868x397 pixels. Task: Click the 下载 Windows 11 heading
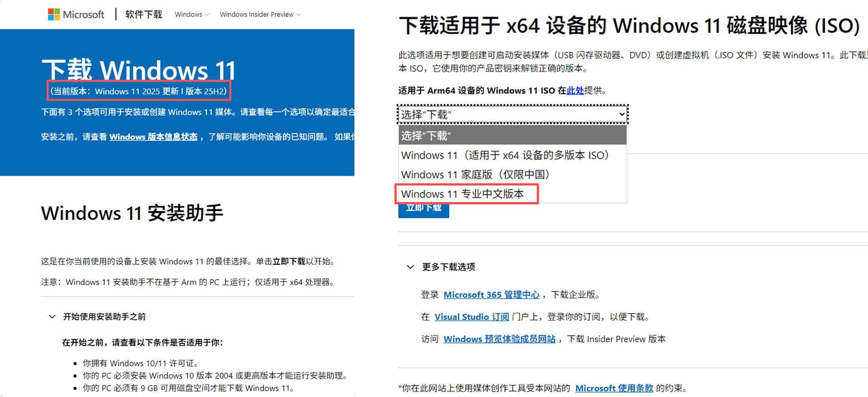[x=139, y=70]
